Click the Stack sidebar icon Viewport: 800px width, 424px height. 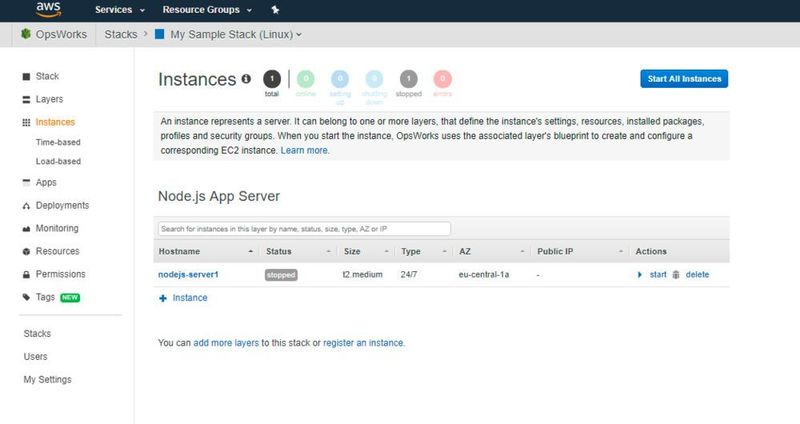tap(26, 77)
